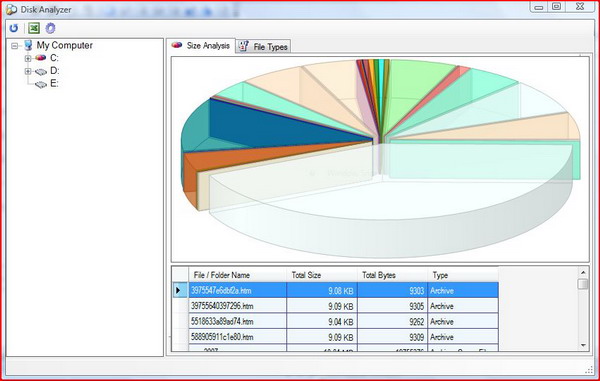
Task: Open the settings gear toolbar icon
Action: [x=50, y=28]
